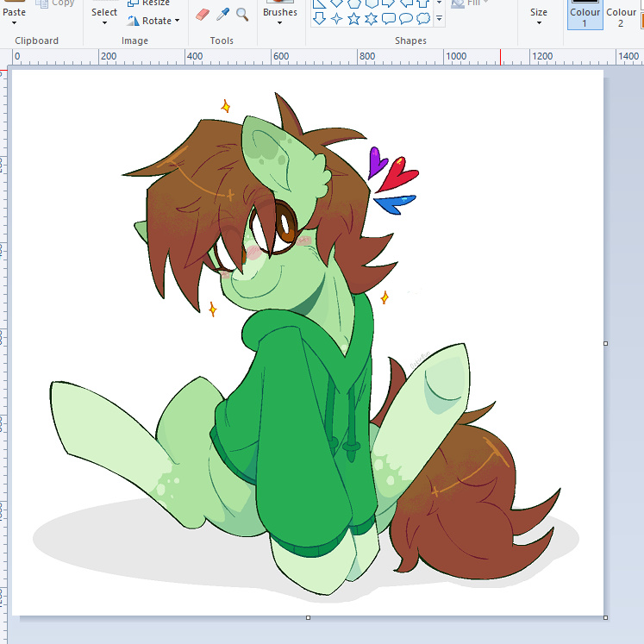Choose the down arrow shape
The height and width of the screenshot is (644, 644).
pyautogui.click(x=319, y=18)
